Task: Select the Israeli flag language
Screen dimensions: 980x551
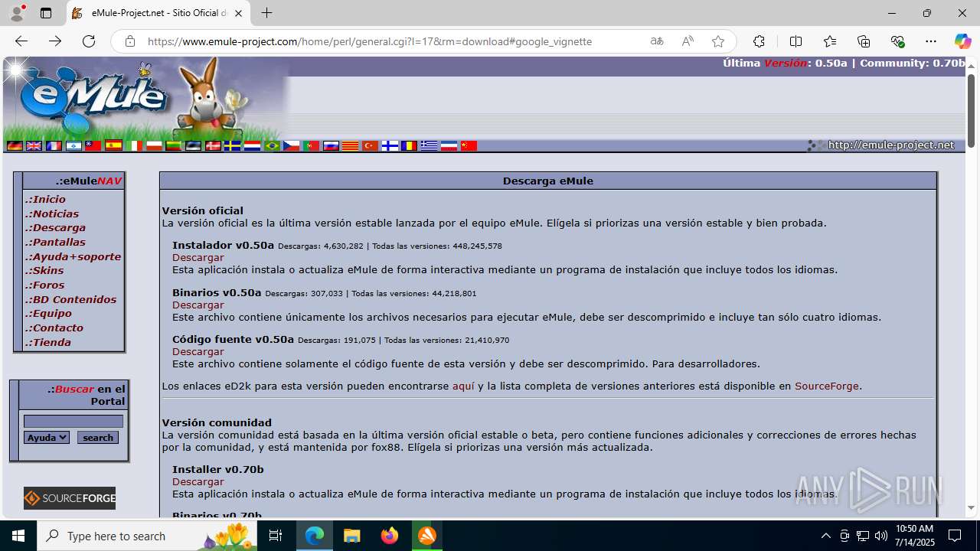Action: (73, 145)
